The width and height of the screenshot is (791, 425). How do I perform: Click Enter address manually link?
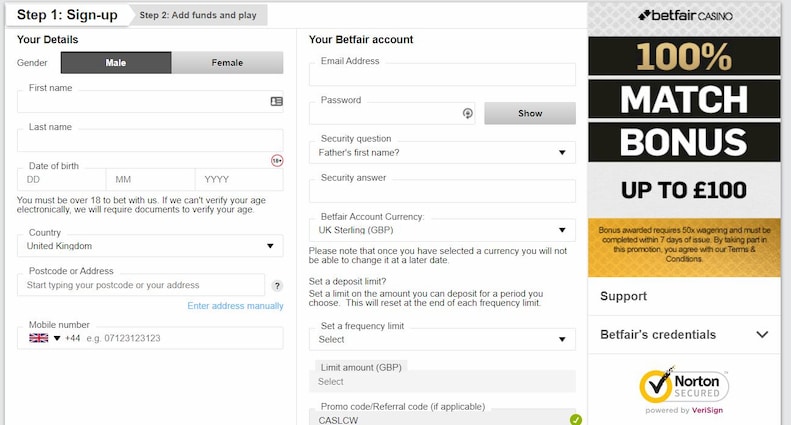tap(235, 306)
